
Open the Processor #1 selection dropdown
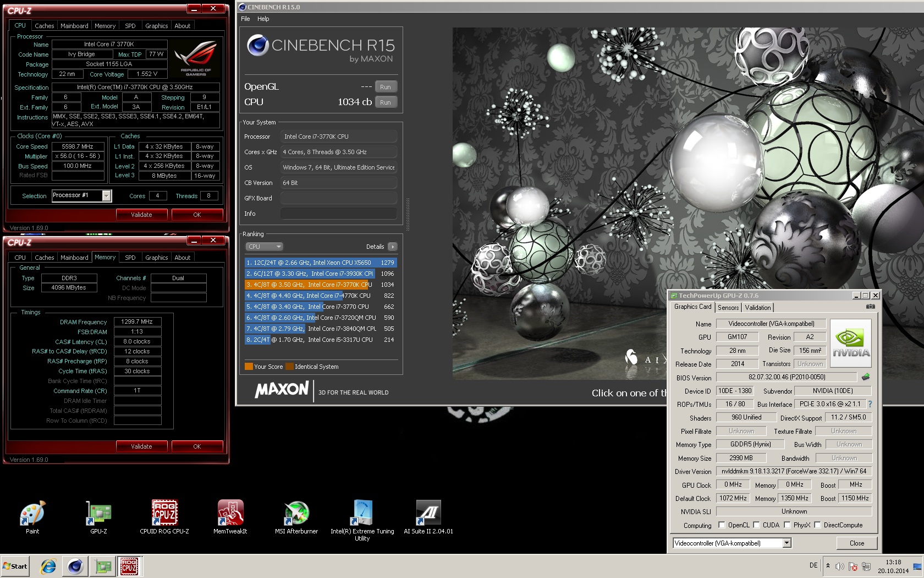click(x=107, y=195)
